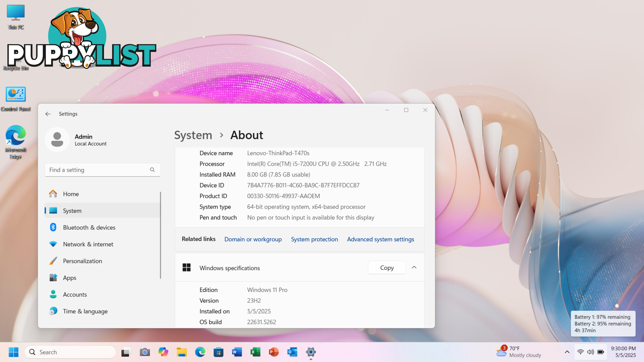Collapse the Windows specifications section
The height and width of the screenshot is (362, 644).
[414, 268]
